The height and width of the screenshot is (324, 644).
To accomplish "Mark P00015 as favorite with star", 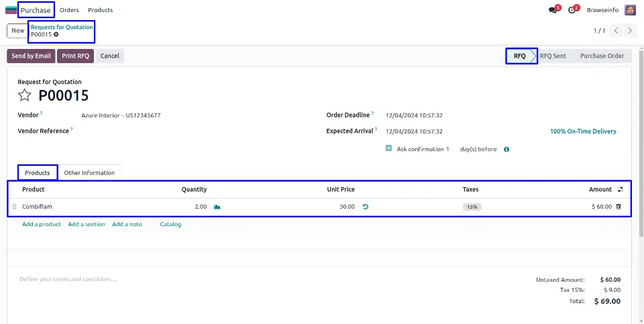I will pyautogui.click(x=25, y=95).
